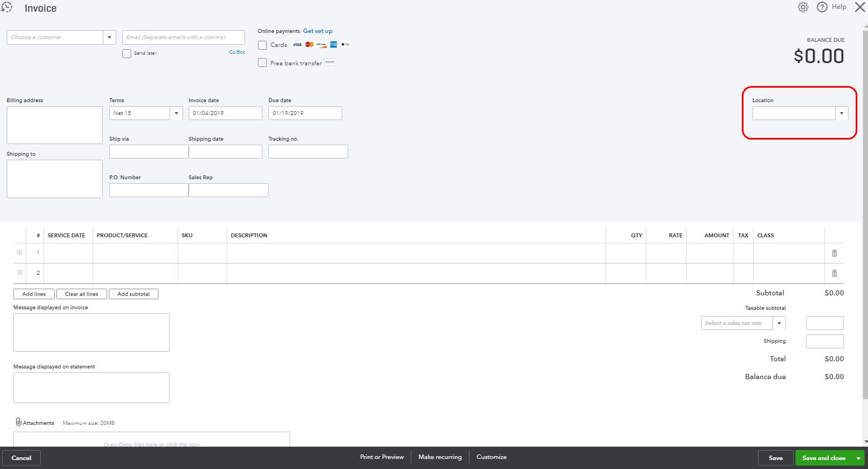Grab the drag handle for row 1

pos(20,253)
